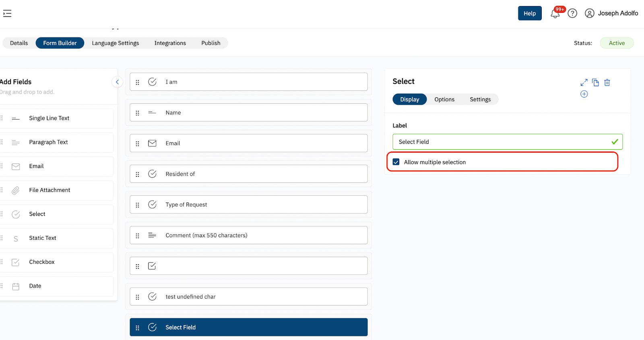Image resolution: width=644 pixels, height=340 pixels.
Task: Switch to Language Settings tab
Action: coord(116,43)
